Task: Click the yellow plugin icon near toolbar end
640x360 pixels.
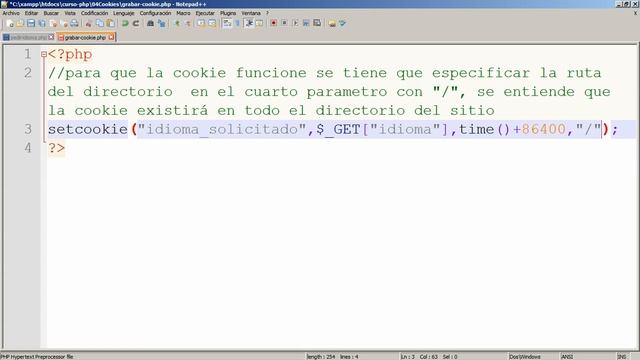Action: click(332, 24)
